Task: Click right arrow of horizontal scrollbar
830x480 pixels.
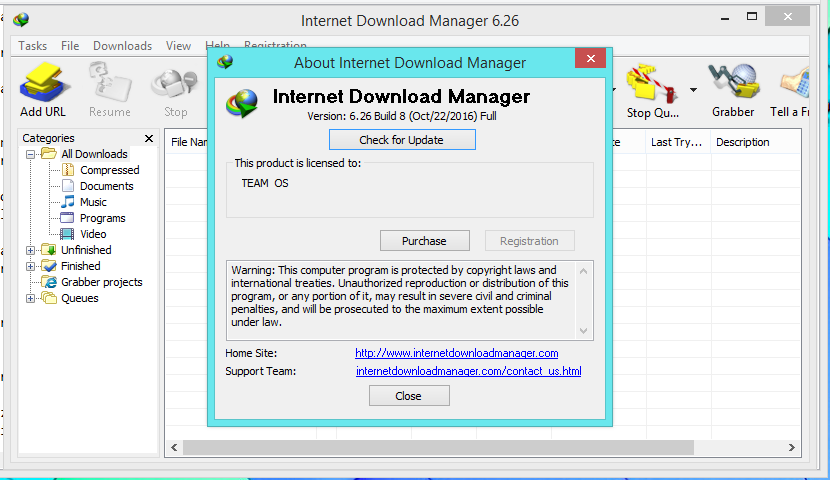Action: (x=791, y=447)
